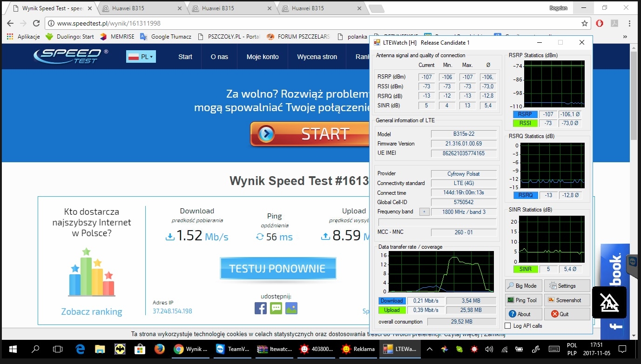Viewport: 641px width, 364px height.
Task: Click the browser back arrow
Action: click(10, 23)
